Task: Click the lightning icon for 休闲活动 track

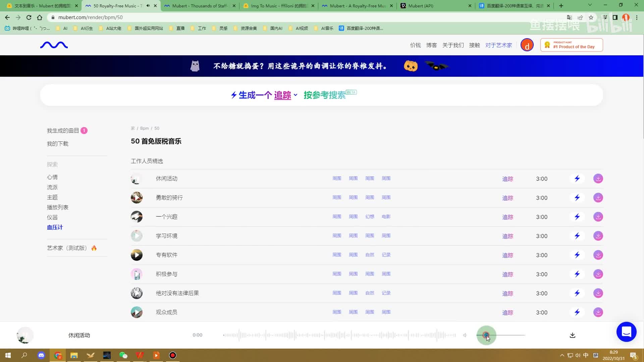Action: [577, 179]
